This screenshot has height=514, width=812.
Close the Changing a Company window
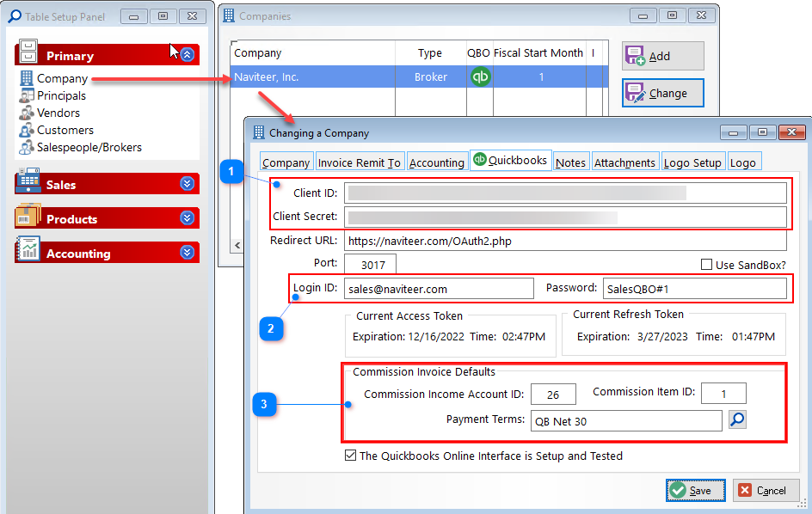coord(792,132)
